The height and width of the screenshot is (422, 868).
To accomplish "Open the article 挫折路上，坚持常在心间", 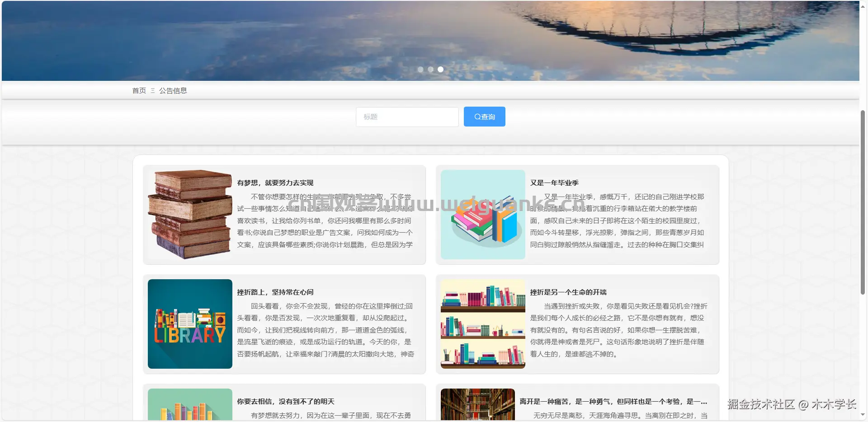I will point(275,292).
